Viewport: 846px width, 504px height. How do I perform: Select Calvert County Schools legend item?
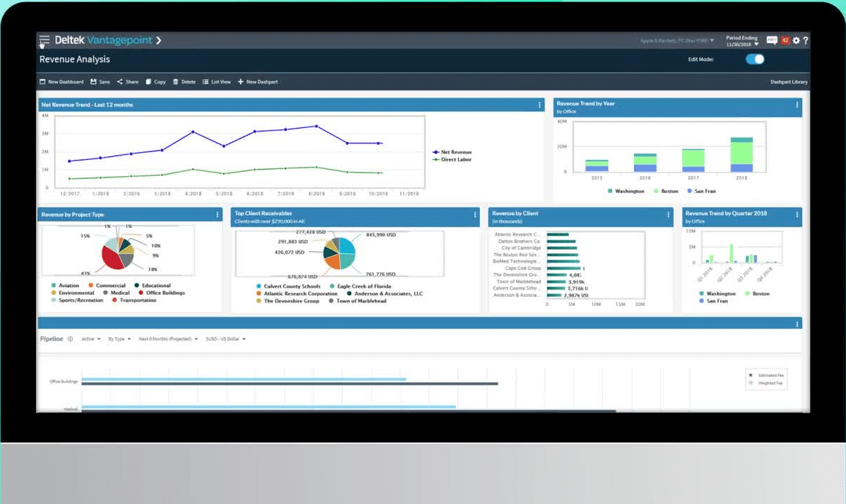click(288, 286)
